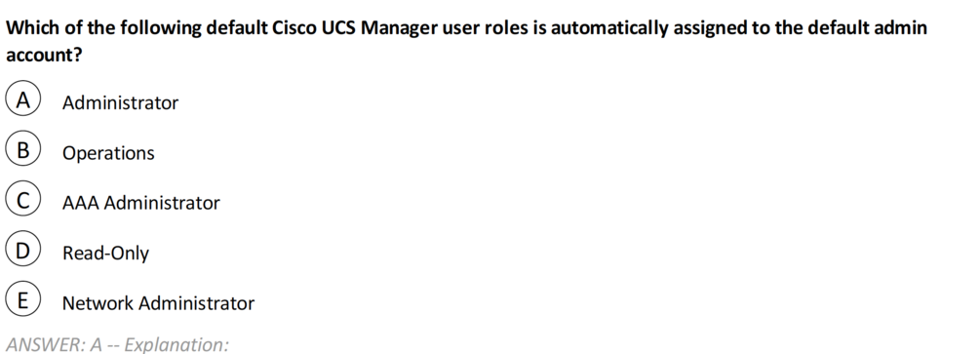Screen dimensions: 980x354
Task: Click the 'Administrator' answer label
Action: 120,102
